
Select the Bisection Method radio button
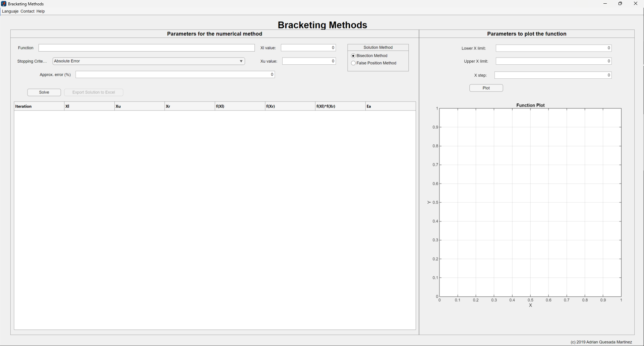point(353,56)
